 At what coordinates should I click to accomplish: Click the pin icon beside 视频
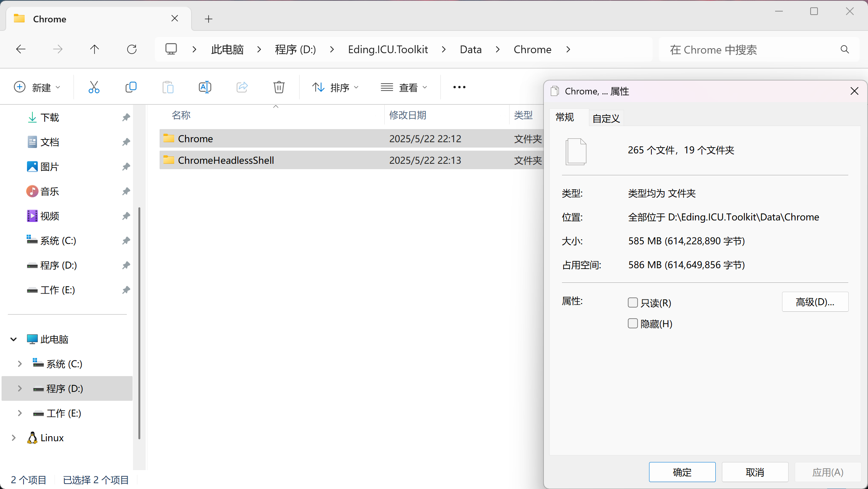[126, 216]
